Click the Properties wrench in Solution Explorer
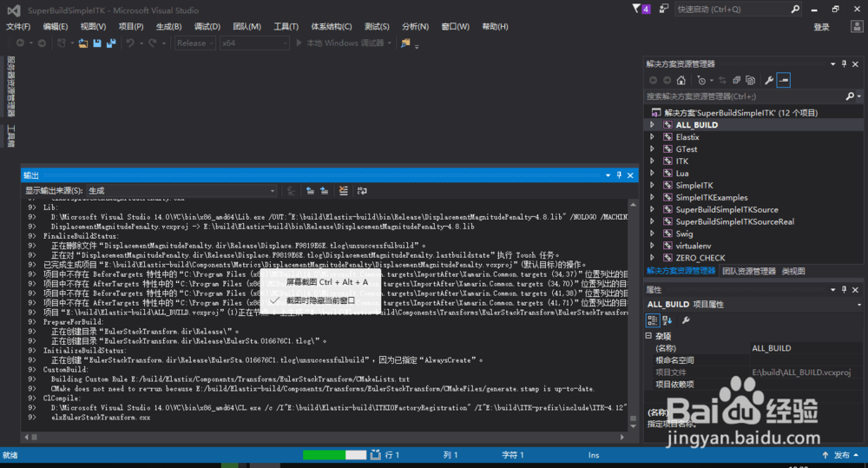The width and height of the screenshot is (868, 468). pyautogui.click(x=769, y=80)
